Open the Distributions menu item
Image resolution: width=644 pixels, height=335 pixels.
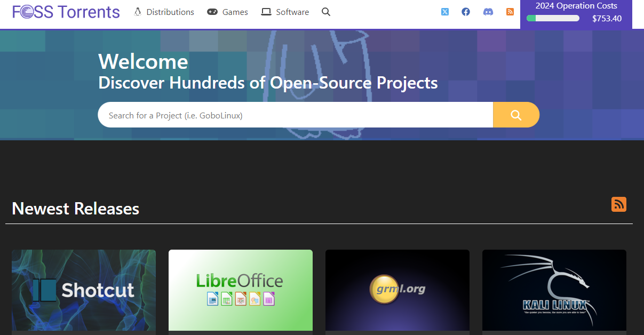coord(170,11)
